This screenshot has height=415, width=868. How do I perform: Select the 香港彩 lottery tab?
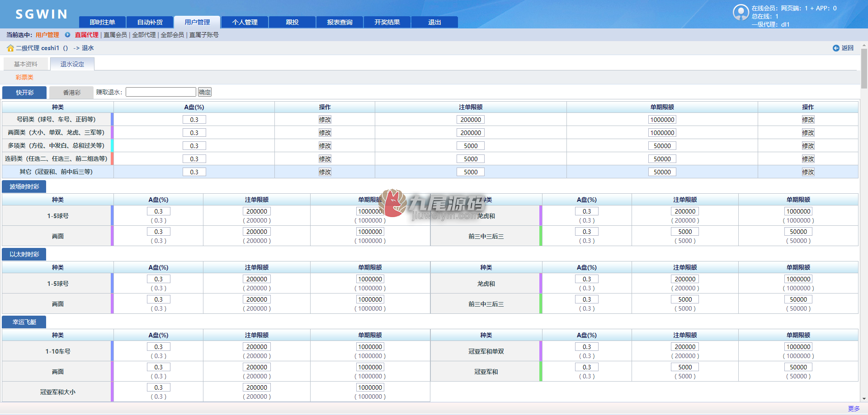point(71,93)
